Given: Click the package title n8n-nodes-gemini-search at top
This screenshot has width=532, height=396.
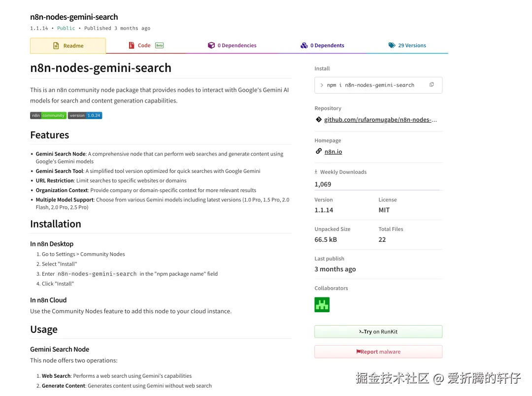Looking at the screenshot, I should coord(74,17).
